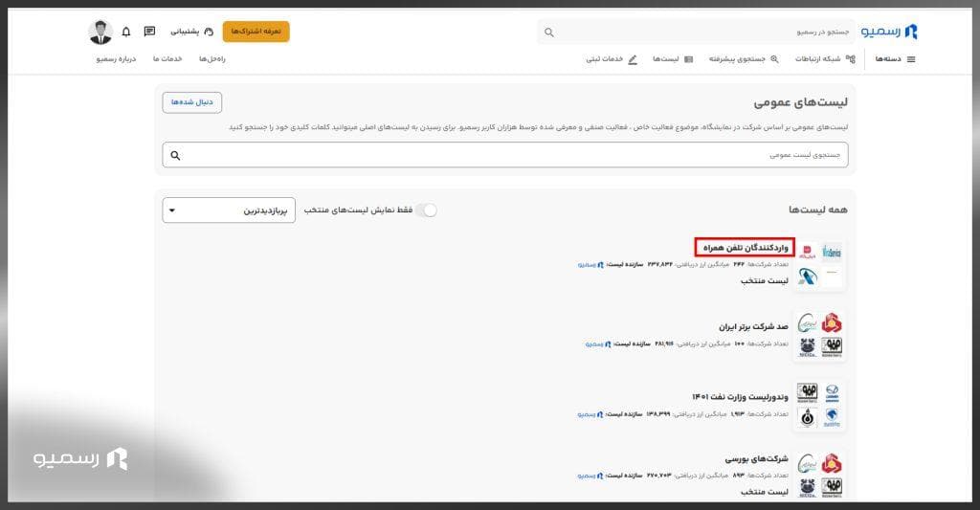Click the تعرفه اشتراک‌ها orange button

256,32
